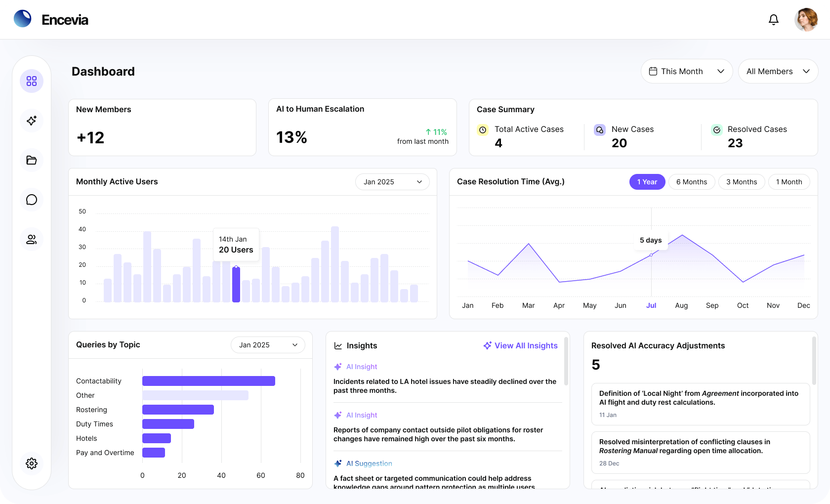Click the 11 Jan date text
830x504 pixels.
(608, 415)
